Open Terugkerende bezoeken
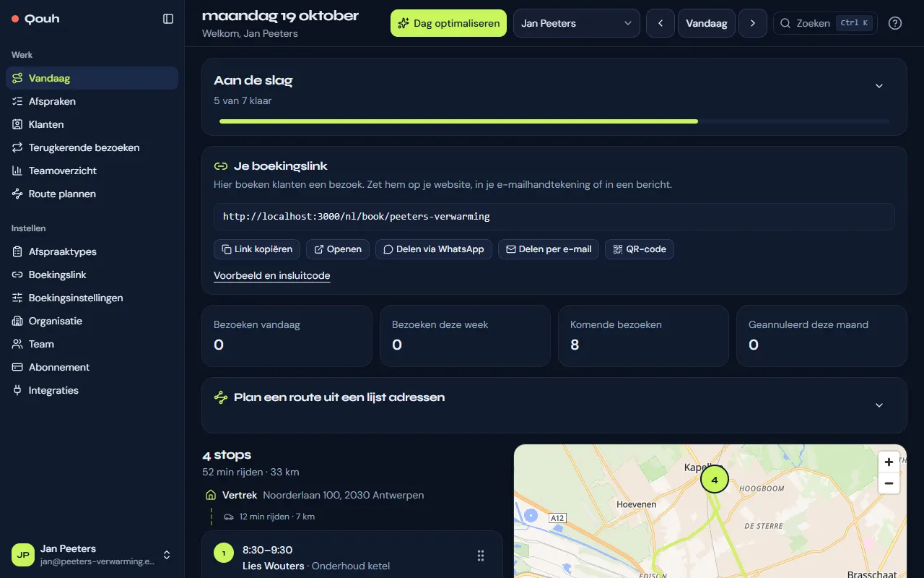This screenshot has height=578, width=924. tap(92, 147)
